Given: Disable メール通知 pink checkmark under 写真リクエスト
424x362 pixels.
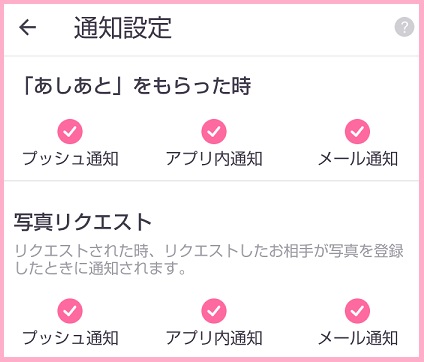Looking at the screenshot, I should point(357,311).
